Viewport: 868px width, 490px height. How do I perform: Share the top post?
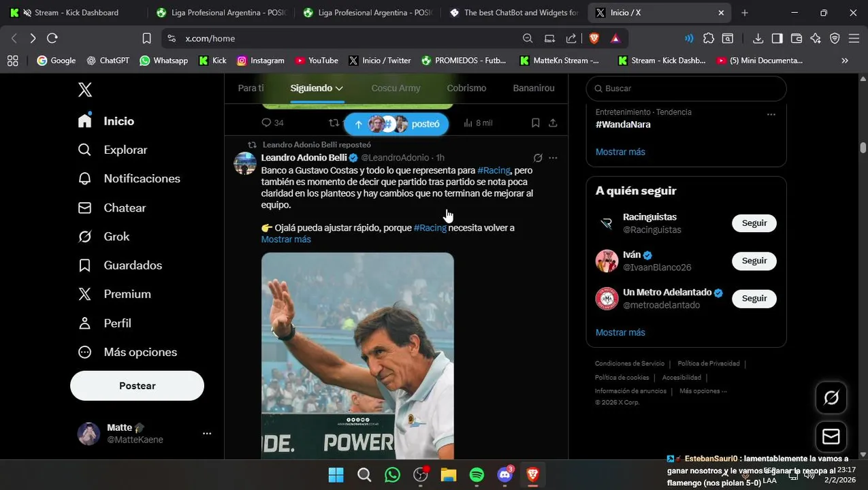553,122
